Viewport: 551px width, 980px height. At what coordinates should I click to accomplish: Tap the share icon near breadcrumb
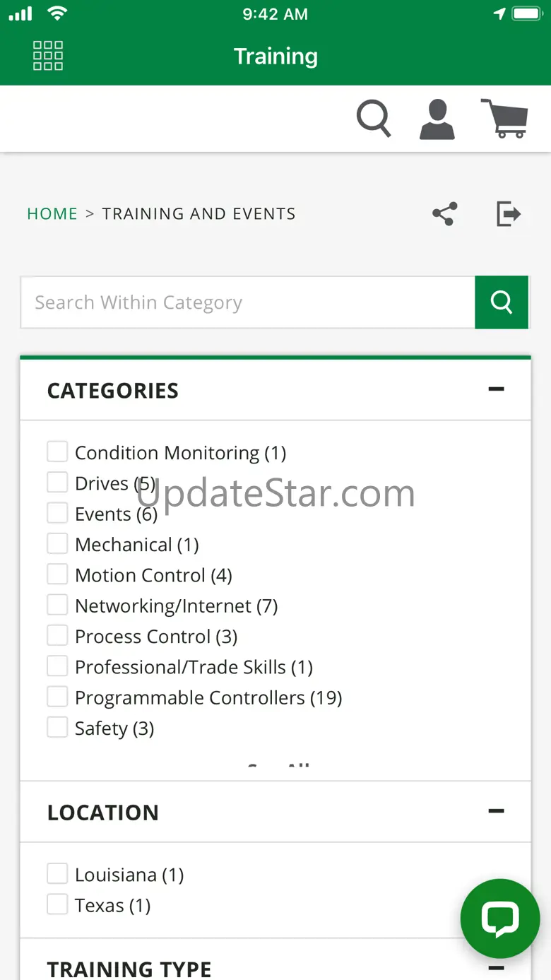[x=445, y=213]
